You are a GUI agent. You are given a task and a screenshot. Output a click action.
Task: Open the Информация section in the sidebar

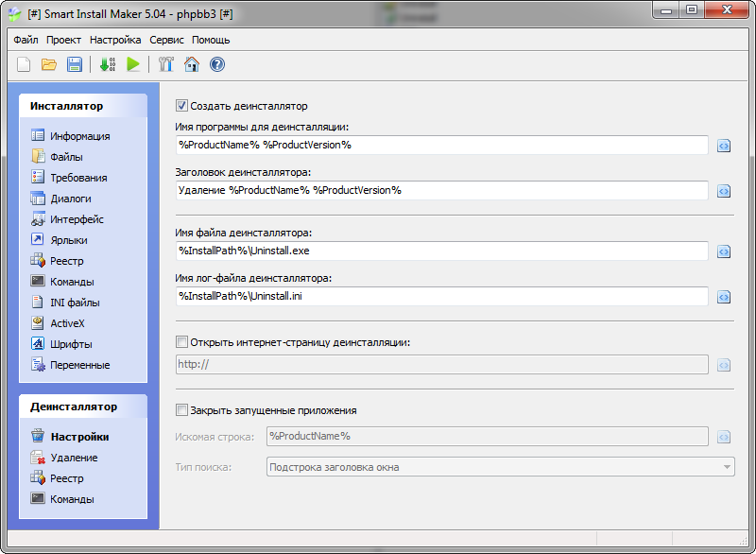[x=76, y=136]
